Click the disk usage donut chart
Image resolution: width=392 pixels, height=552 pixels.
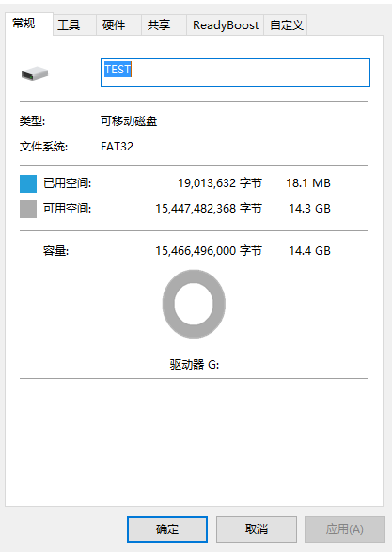194,304
